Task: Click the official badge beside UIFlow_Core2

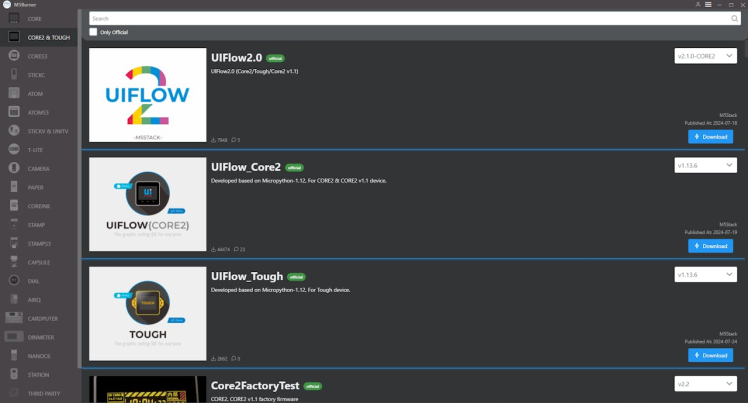Action: pyautogui.click(x=294, y=167)
